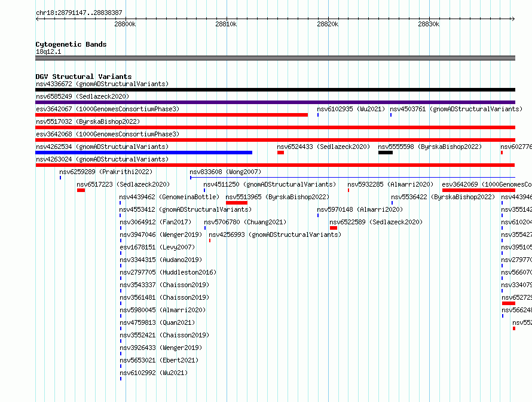Click the nsv5513965 red variant bar
The image size is (532, 402).
pyautogui.click(x=237, y=203)
